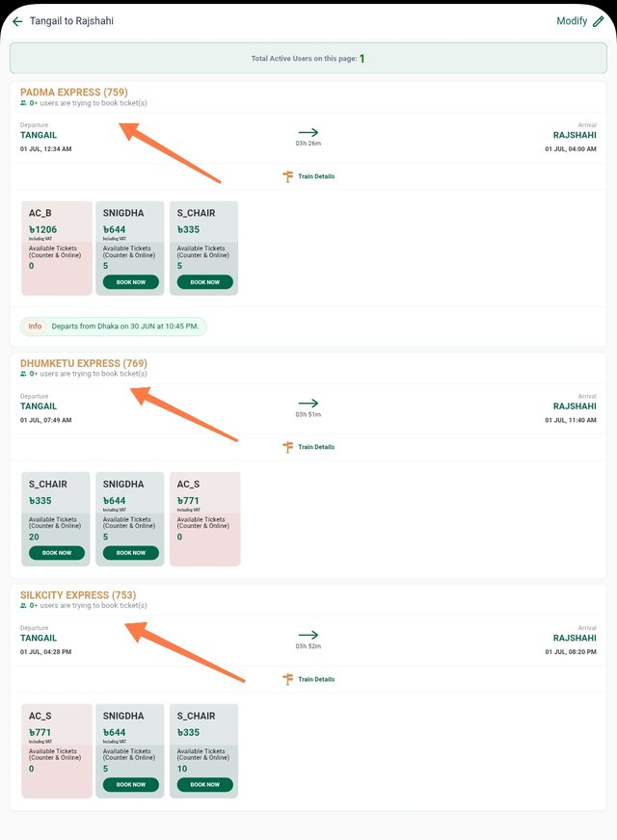The width and height of the screenshot is (617, 840).
Task: Click users icon under Silkcity Express title
Action: (x=23, y=606)
